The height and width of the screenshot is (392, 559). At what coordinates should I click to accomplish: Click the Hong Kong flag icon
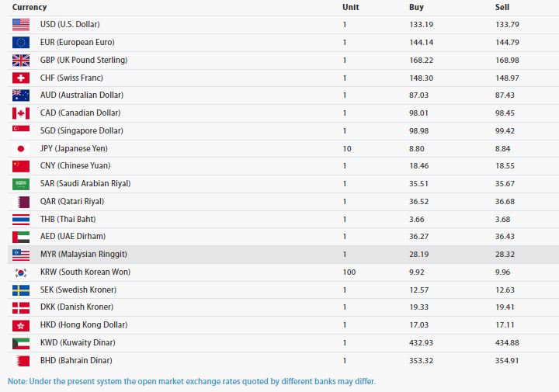(21, 325)
